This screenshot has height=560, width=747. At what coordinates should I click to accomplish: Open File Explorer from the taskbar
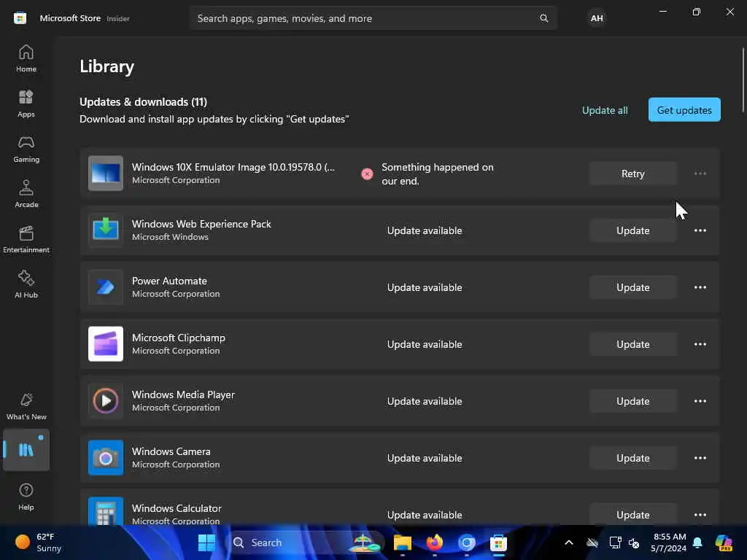tap(402, 542)
